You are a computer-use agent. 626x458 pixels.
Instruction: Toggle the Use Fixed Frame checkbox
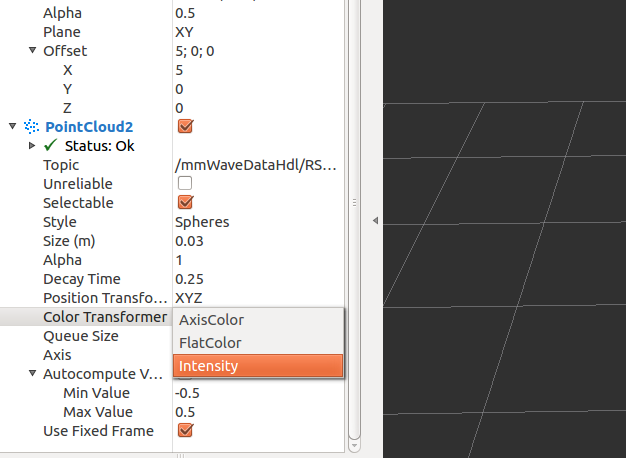coord(184,431)
